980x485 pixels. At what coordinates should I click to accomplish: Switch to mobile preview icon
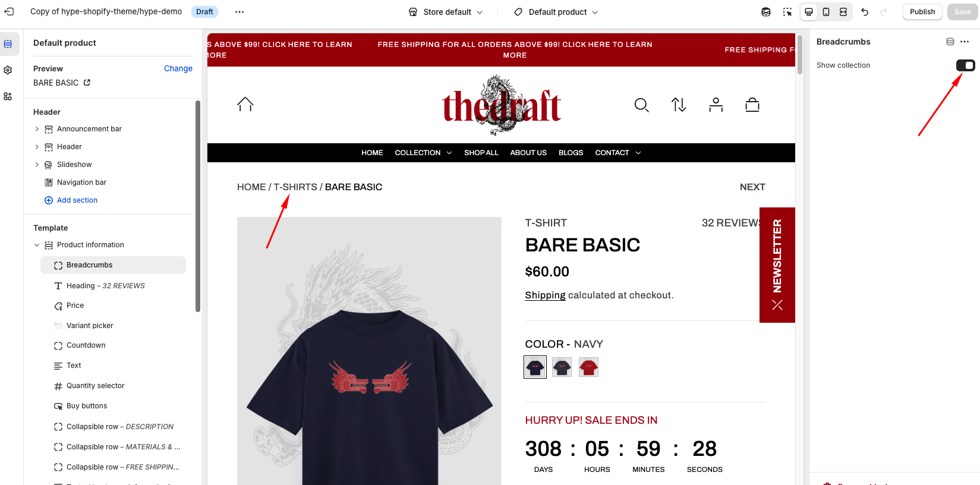tap(826, 12)
